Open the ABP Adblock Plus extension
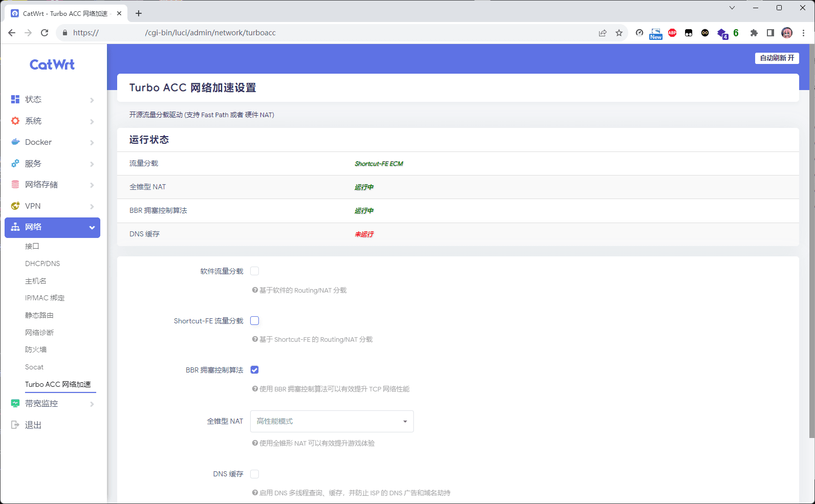The width and height of the screenshot is (815, 504). (672, 33)
